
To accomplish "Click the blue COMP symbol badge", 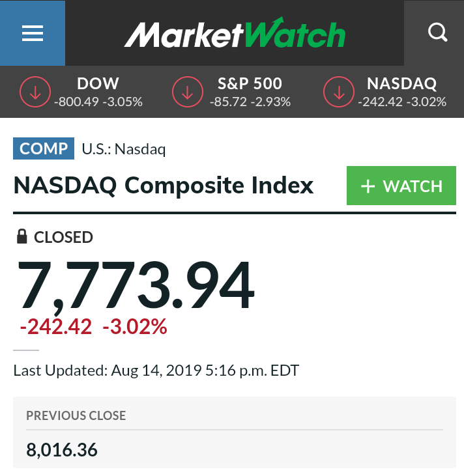I will [44, 149].
